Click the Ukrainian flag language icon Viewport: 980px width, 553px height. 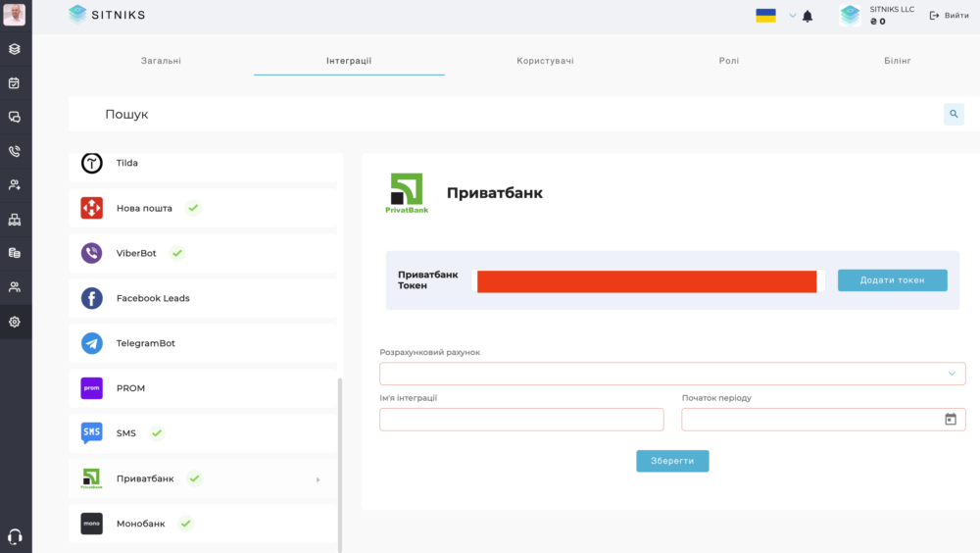[x=765, y=15]
